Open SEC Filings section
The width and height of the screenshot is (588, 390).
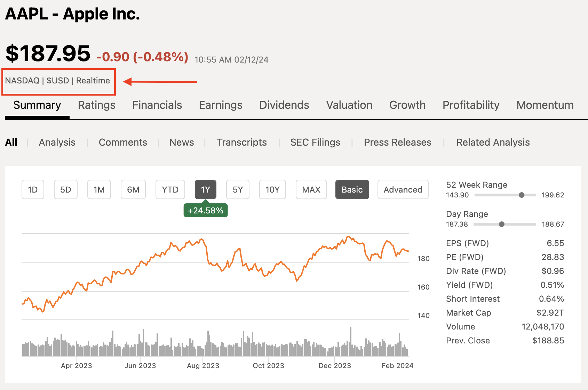(315, 142)
